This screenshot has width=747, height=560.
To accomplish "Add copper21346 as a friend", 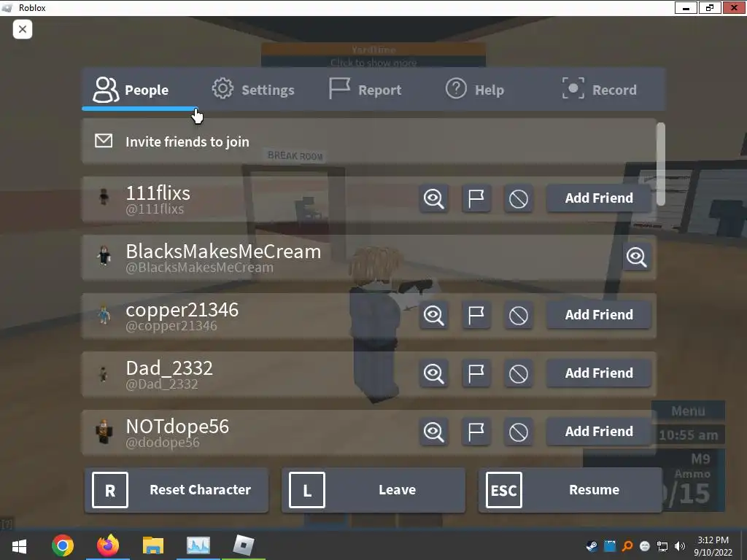I will pos(599,315).
